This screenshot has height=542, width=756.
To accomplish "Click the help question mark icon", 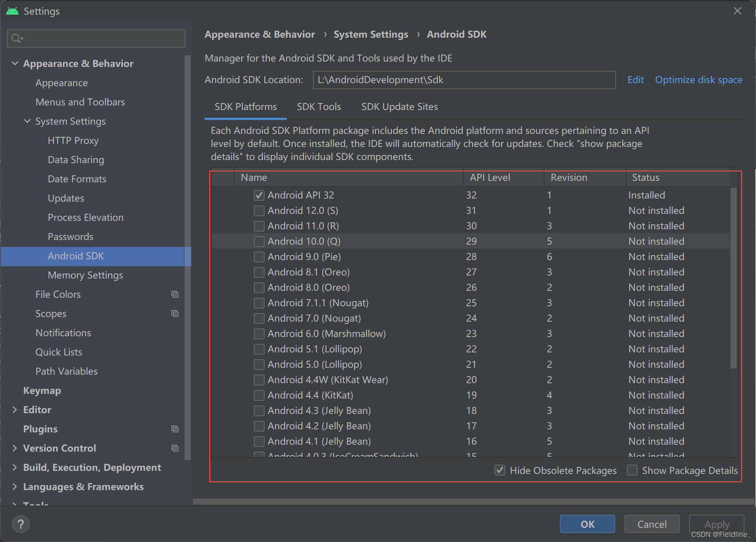I will click(21, 524).
